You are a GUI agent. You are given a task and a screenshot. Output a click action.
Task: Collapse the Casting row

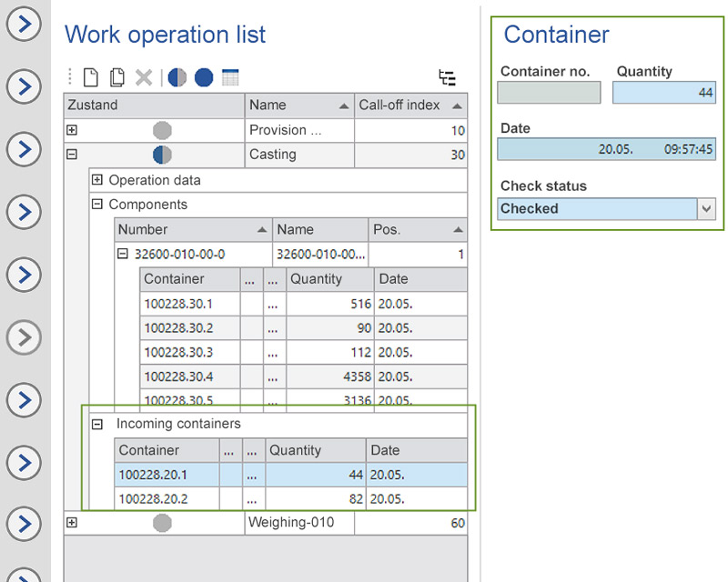point(74,155)
